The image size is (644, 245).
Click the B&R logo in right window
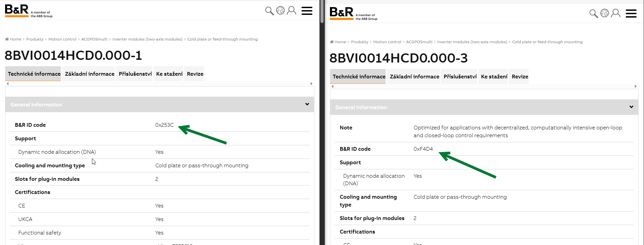click(354, 14)
